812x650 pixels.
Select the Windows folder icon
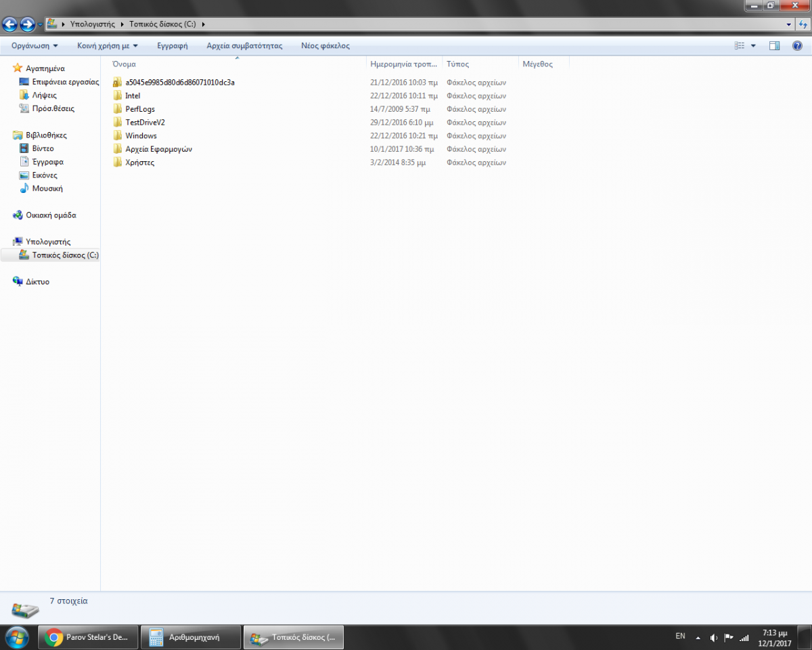(118, 135)
